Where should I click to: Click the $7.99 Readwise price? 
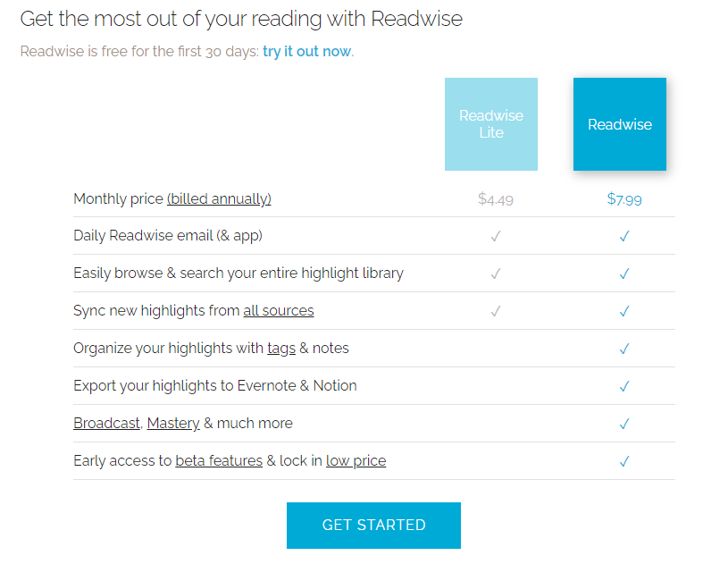(x=624, y=199)
